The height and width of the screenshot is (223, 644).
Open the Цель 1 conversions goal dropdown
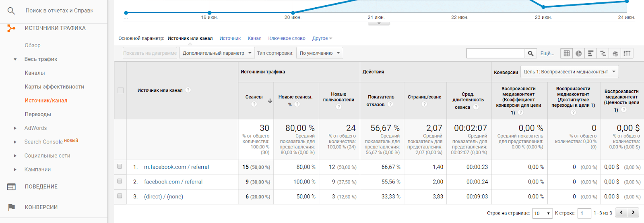pyautogui.click(x=569, y=72)
